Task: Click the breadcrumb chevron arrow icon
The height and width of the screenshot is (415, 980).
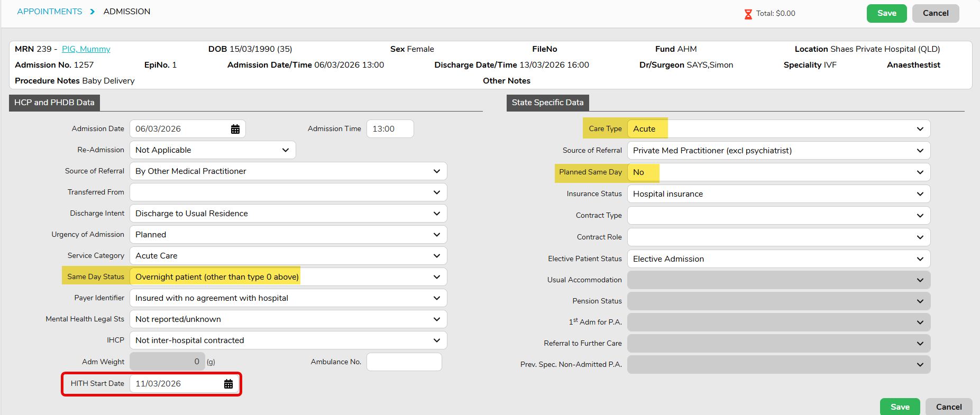Action: 93,12
